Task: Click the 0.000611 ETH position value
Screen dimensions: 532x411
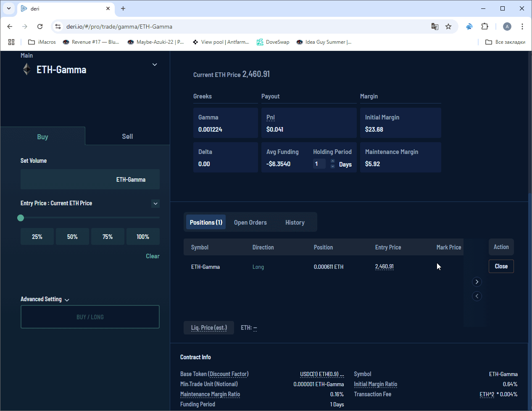Action: [x=329, y=267]
